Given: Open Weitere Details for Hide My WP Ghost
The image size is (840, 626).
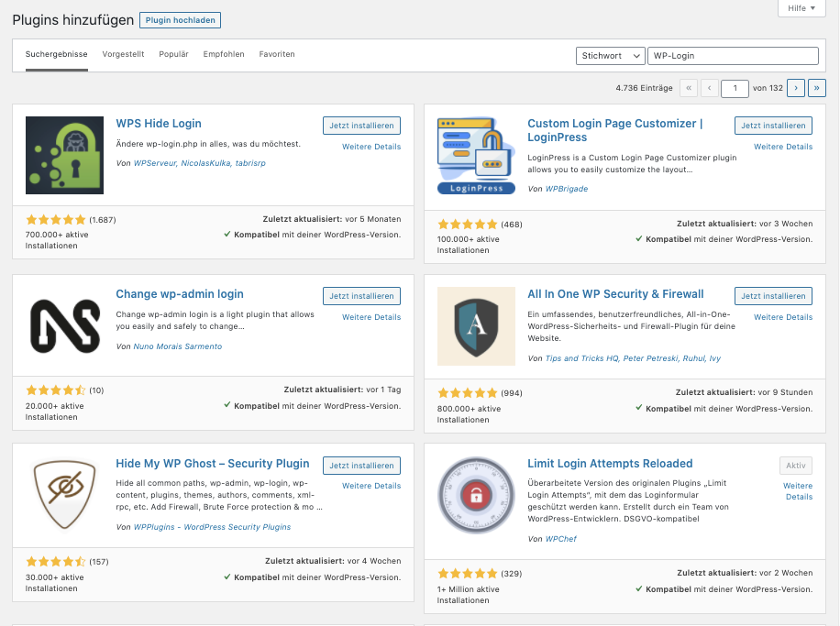Looking at the screenshot, I should (371, 486).
